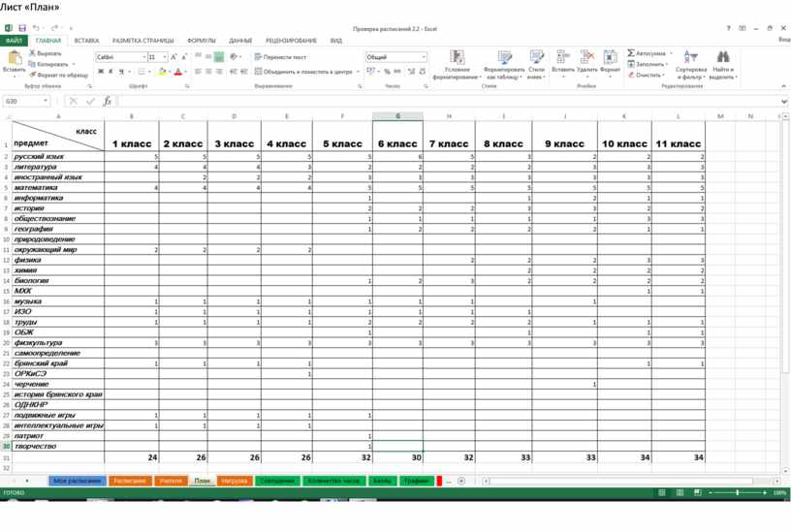Expand the number format dropdown showing Общий
Image resolution: width=791 pixels, height=532 pixels.
(x=424, y=57)
